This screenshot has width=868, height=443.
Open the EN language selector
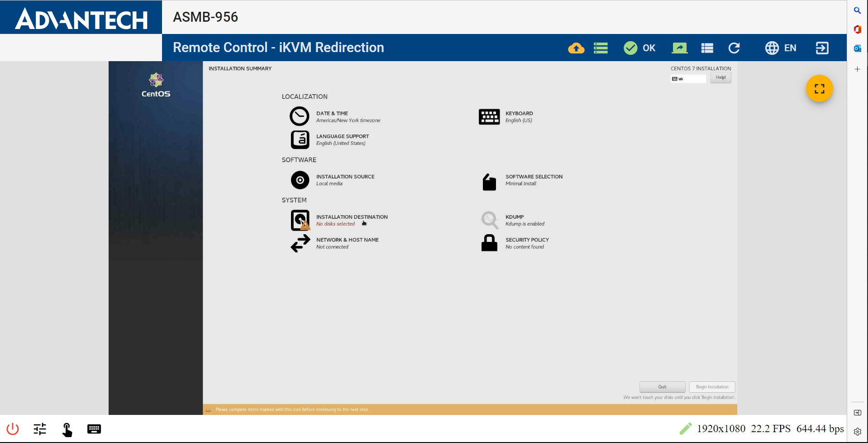pyautogui.click(x=781, y=48)
